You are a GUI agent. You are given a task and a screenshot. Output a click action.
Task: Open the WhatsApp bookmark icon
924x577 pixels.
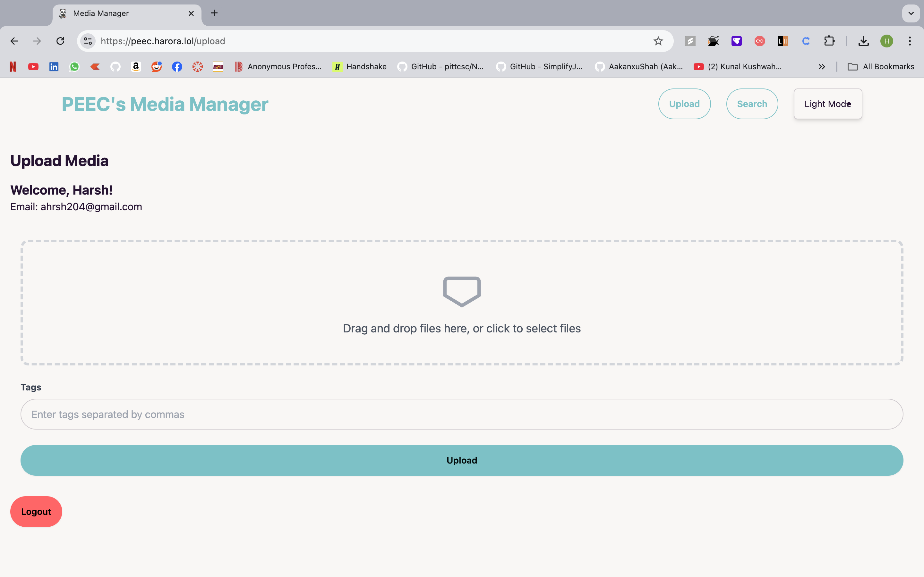coord(74,66)
